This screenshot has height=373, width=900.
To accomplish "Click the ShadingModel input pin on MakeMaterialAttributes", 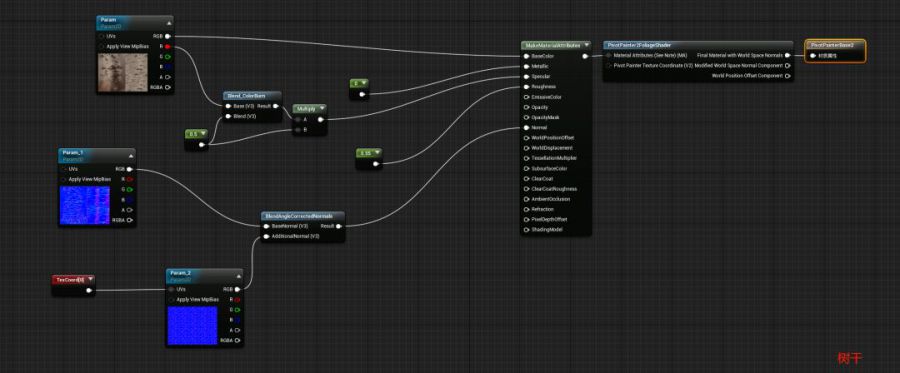I will click(x=526, y=230).
